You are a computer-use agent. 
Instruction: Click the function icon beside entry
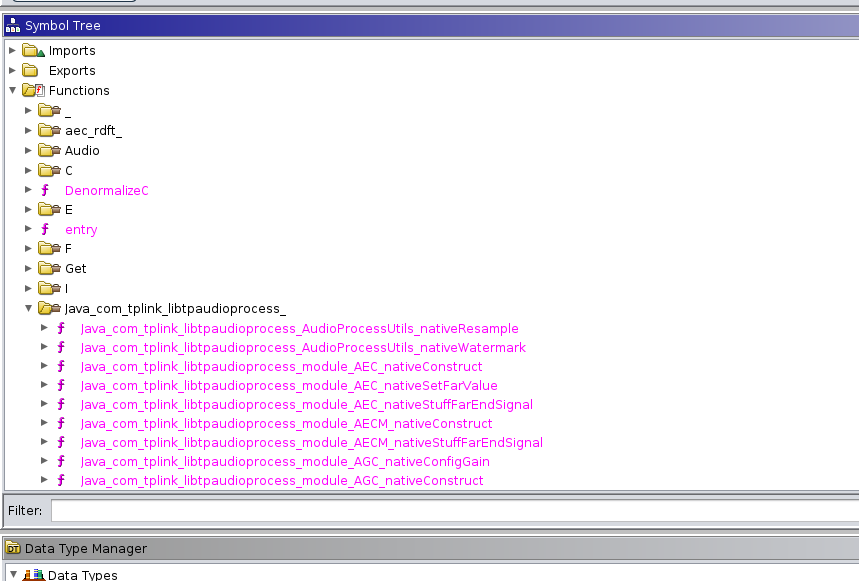click(x=45, y=229)
